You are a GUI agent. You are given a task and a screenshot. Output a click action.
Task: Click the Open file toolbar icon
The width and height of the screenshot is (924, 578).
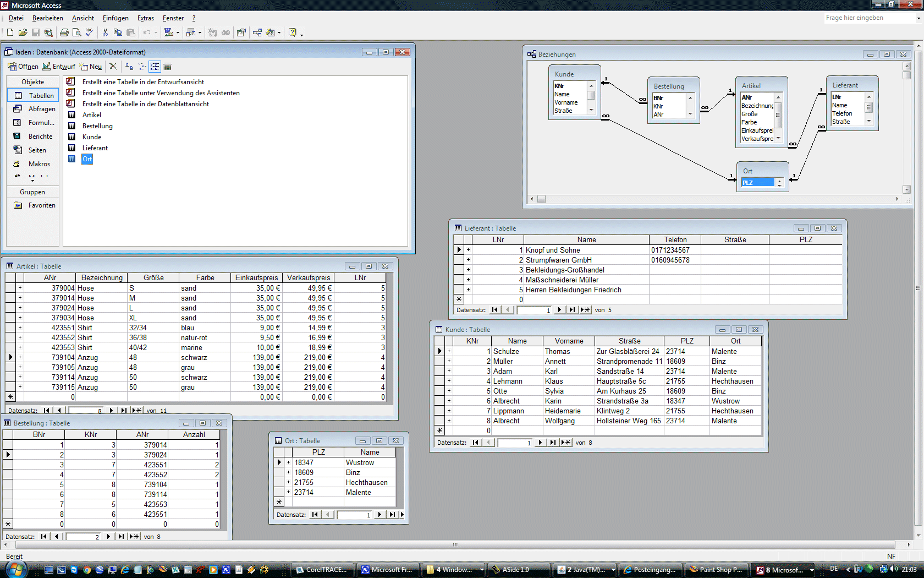(23, 32)
